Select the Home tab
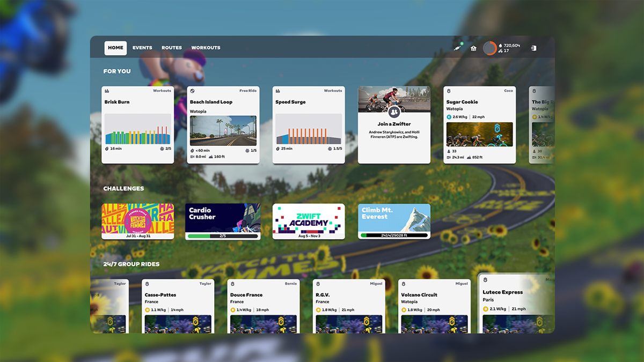Image resolution: width=644 pixels, height=362 pixels. (115, 48)
